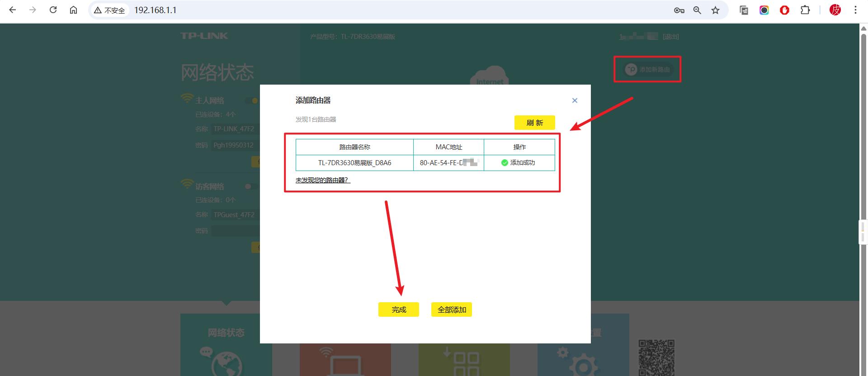This screenshot has width=868, height=376.
Task: Click the 不安全 security warning indicator
Action: [x=109, y=10]
